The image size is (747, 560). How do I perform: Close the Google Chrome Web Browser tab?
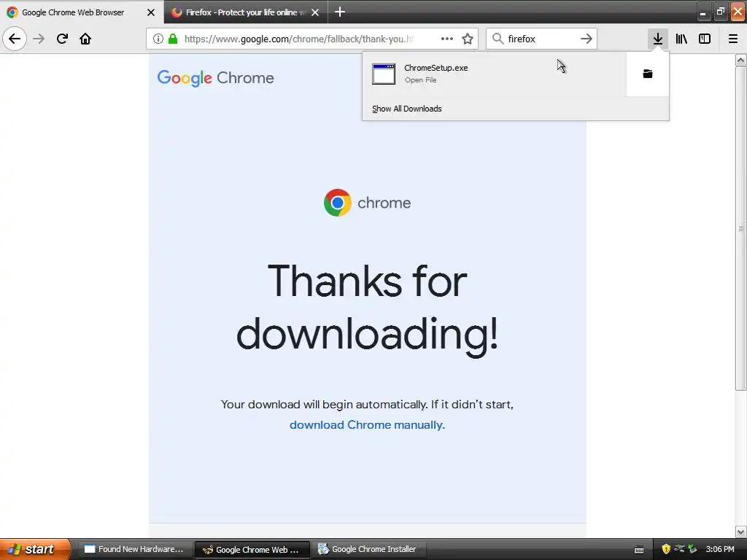coord(151,12)
